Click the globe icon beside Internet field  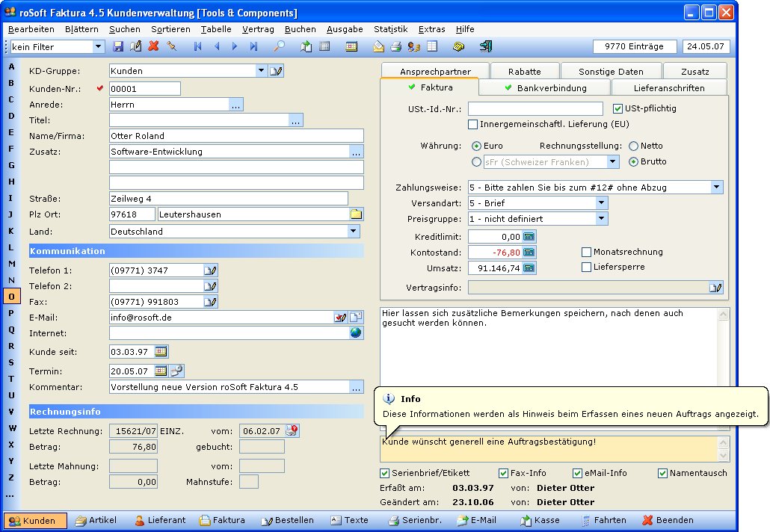tap(356, 333)
